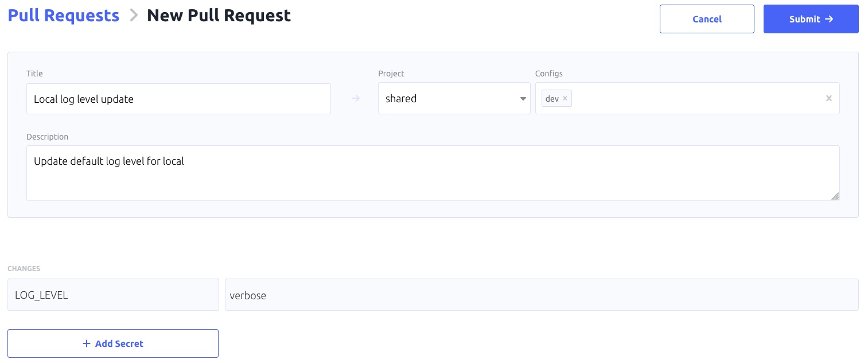Click the breadcrumb chevron separator
Image resolution: width=868 pixels, height=363 pixels.
click(133, 16)
